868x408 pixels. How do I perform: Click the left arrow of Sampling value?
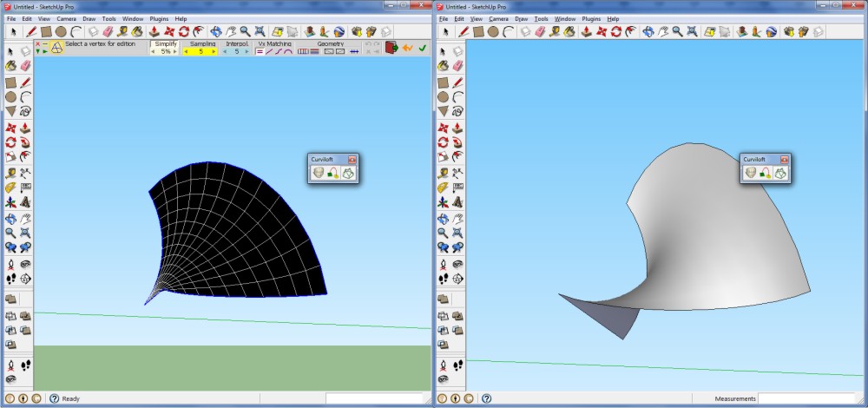[187, 52]
